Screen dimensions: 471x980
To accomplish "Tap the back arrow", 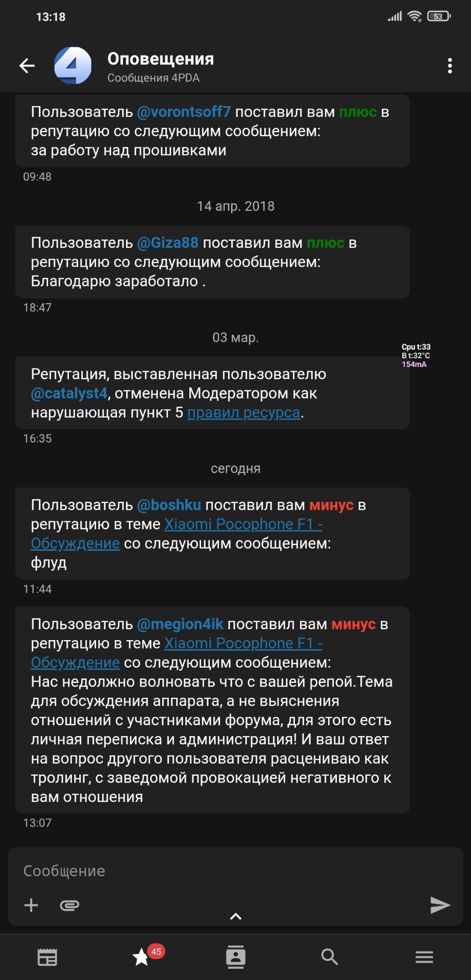I will 27,66.
